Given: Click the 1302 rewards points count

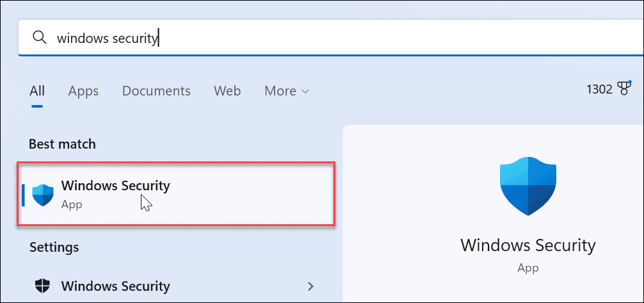Looking at the screenshot, I should click(600, 90).
